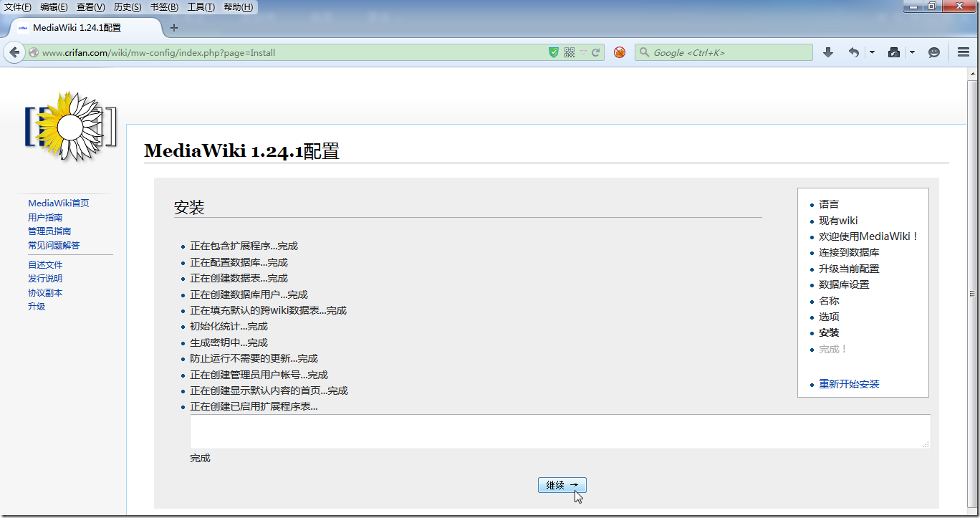Open the 发行说明 sidebar link
The width and height of the screenshot is (980, 518).
tap(45, 278)
